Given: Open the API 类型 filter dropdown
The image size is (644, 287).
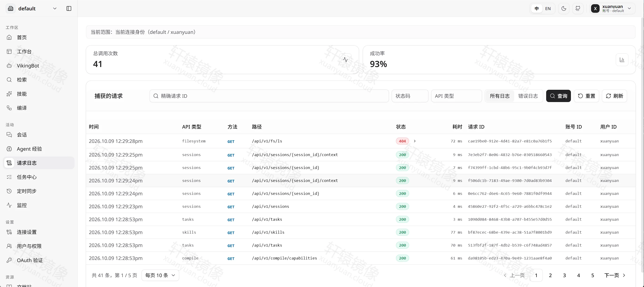Looking at the screenshot, I should point(456,96).
